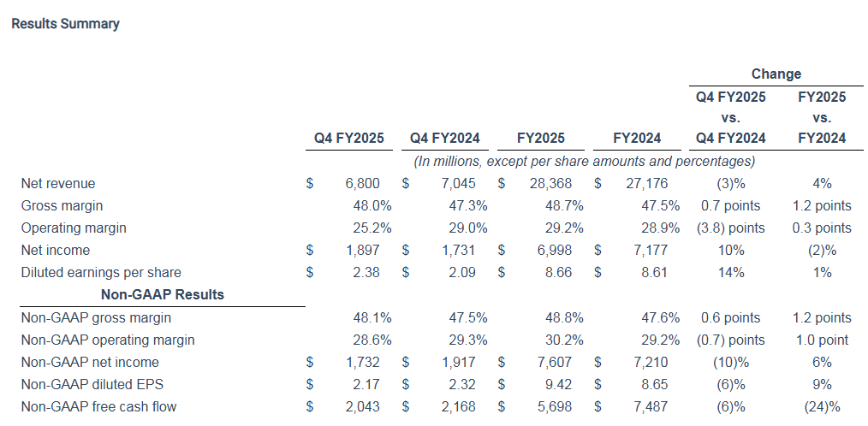Click the Q4 FY2025 column header

pyautogui.click(x=348, y=138)
